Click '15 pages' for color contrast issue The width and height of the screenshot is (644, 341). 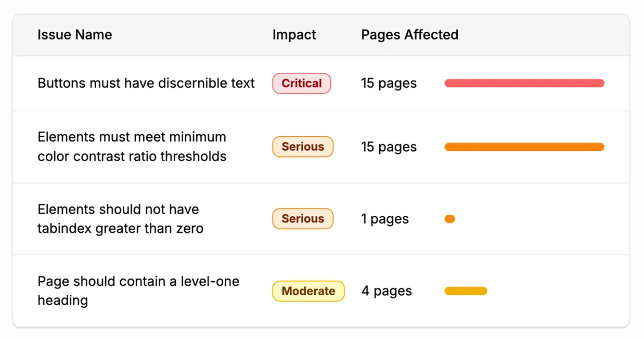click(389, 147)
